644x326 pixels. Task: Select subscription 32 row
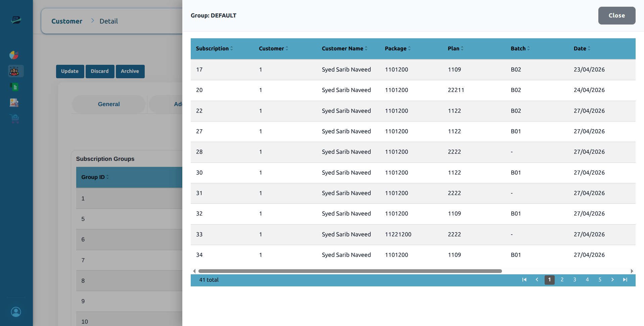tap(413, 214)
